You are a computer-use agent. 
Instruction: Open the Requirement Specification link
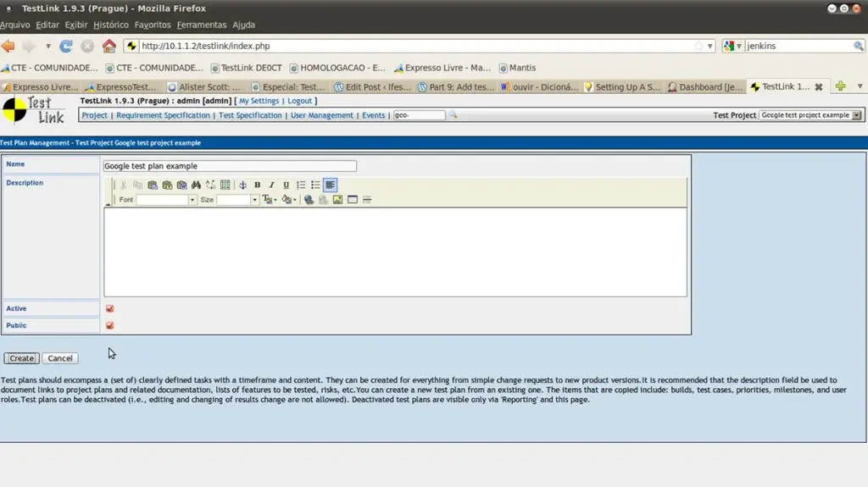click(163, 115)
